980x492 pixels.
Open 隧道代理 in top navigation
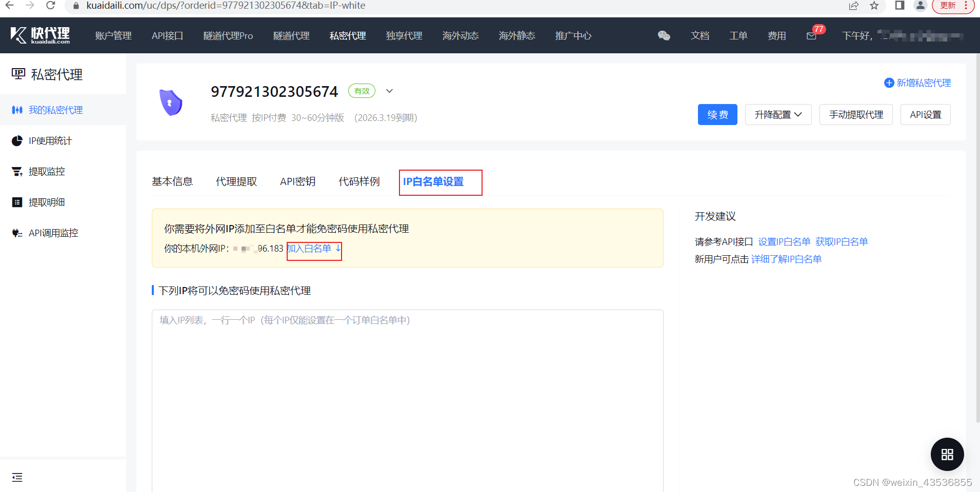(x=291, y=35)
